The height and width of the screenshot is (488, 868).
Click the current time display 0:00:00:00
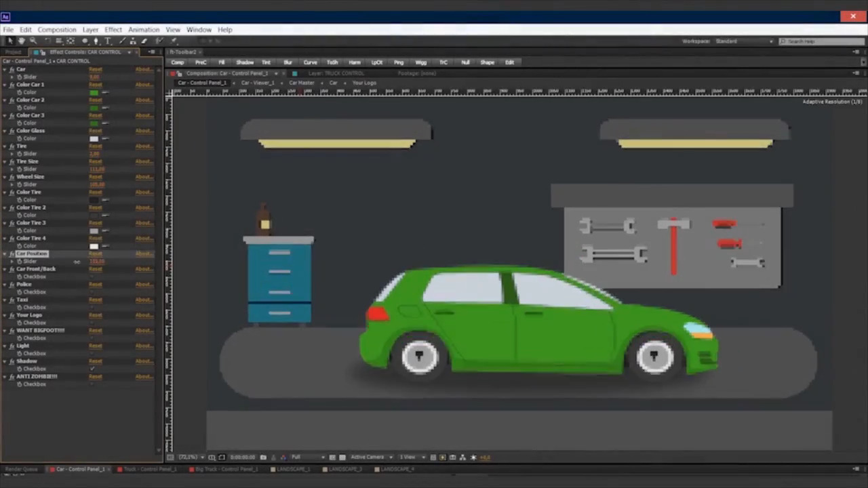click(x=243, y=457)
